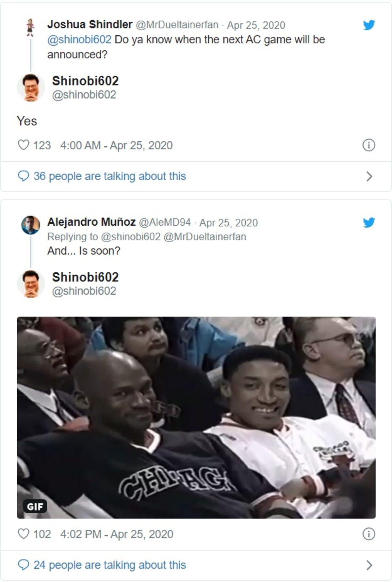This screenshot has width=392, height=582.
Task: Like the "Yes" tweet via heart icon
Action: point(23,145)
